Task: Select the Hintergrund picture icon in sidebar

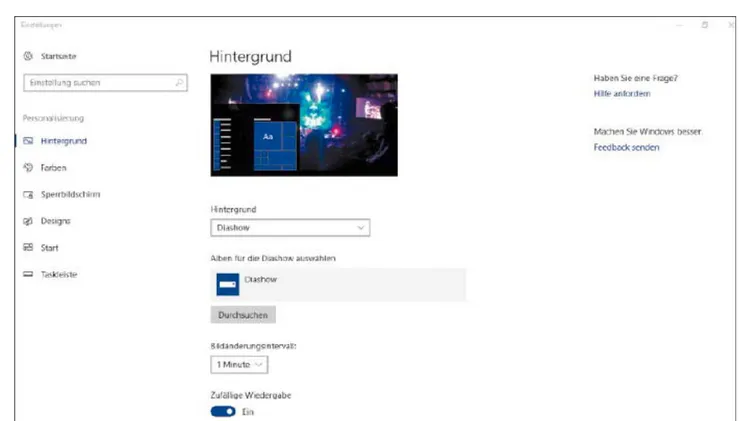Action: pos(28,141)
